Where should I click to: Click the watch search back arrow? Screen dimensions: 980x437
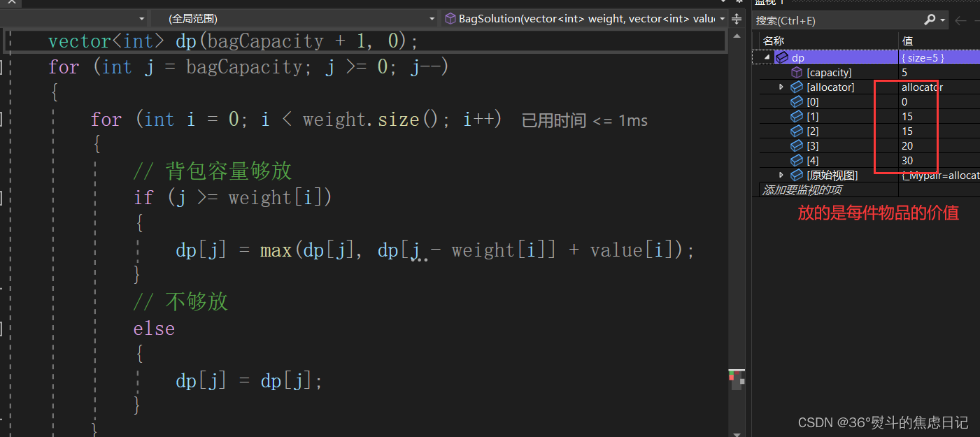point(960,20)
